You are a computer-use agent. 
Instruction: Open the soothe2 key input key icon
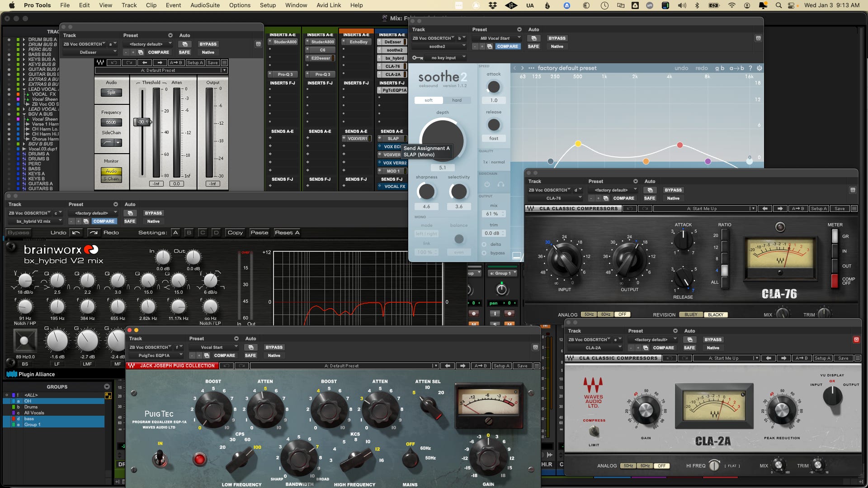tap(418, 58)
